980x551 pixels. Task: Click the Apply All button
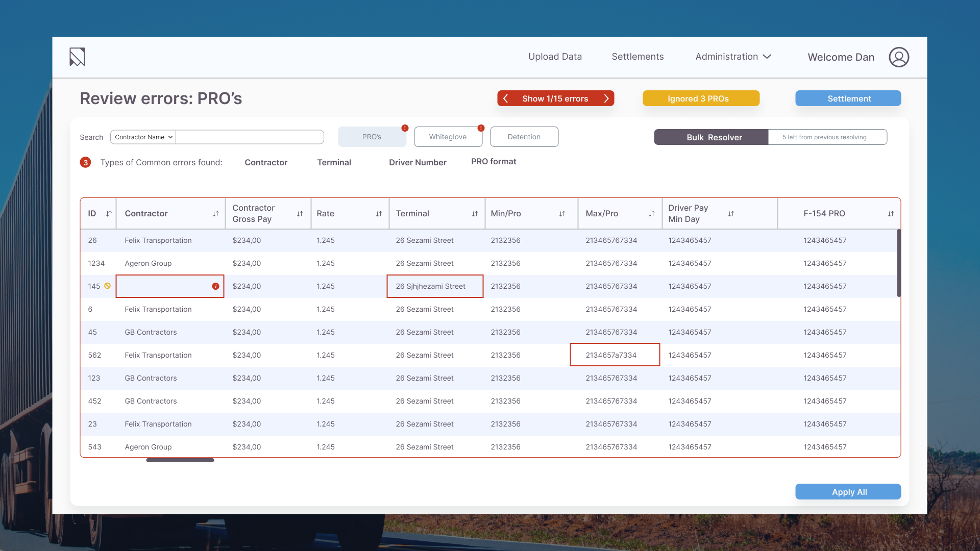pyautogui.click(x=848, y=492)
